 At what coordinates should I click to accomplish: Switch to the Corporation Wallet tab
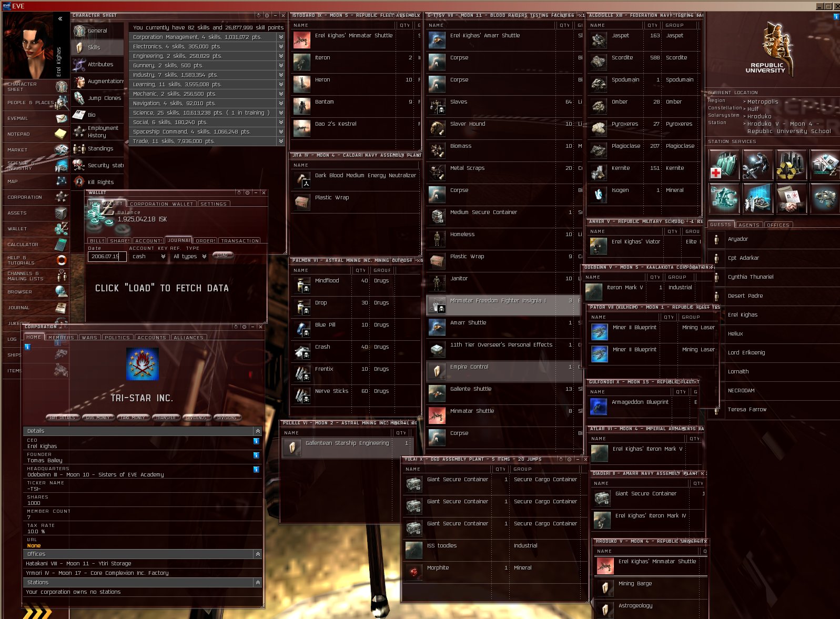[x=161, y=204]
